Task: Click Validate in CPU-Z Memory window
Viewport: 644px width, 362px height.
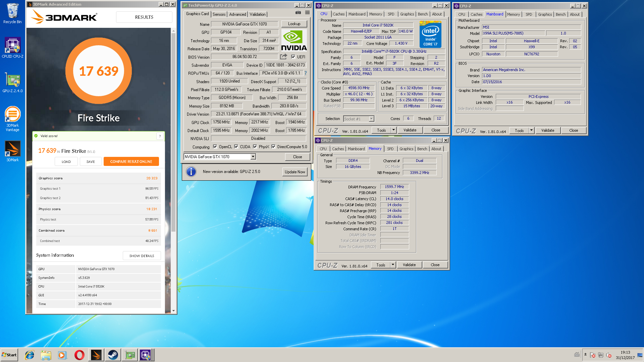Action: click(409, 265)
